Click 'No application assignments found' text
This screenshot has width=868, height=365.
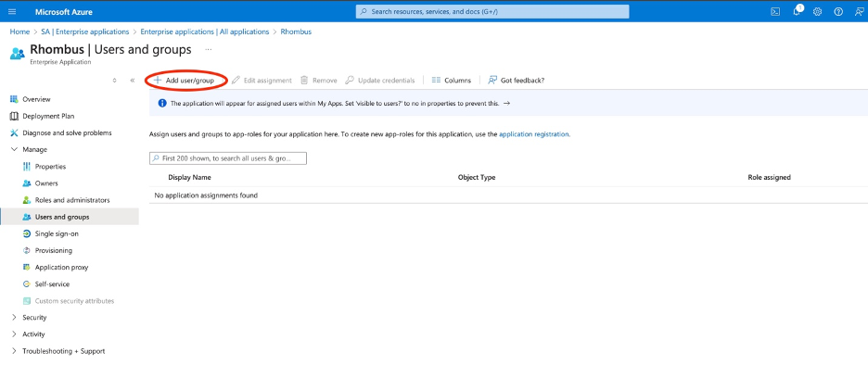coord(206,195)
